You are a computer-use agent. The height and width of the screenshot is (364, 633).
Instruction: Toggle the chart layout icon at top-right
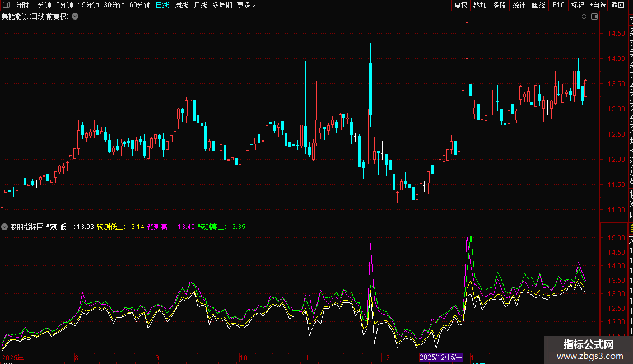[x=594, y=17]
